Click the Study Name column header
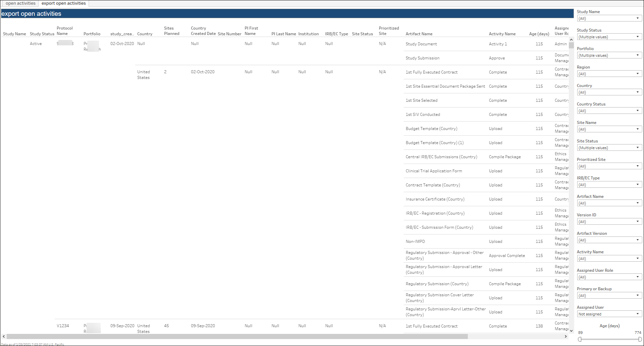 pos(14,34)
